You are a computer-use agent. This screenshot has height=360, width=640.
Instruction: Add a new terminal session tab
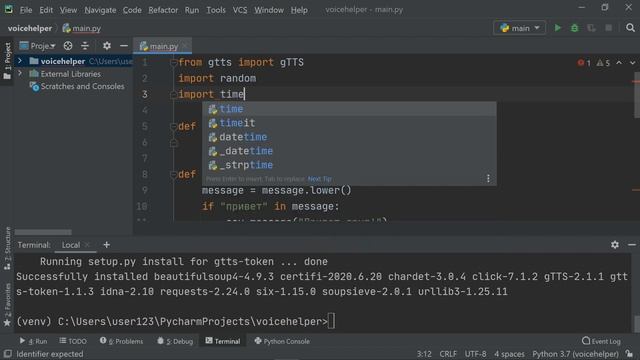coord(107,244)
